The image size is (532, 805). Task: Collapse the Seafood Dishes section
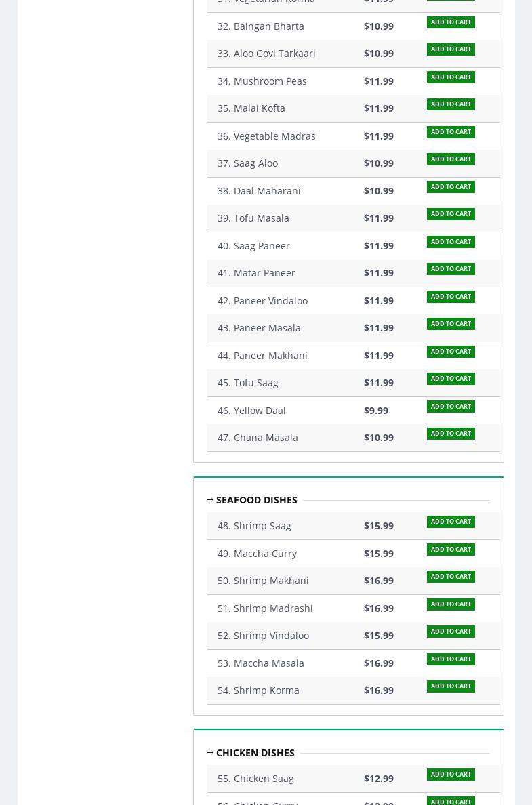[x=211, y=500]
